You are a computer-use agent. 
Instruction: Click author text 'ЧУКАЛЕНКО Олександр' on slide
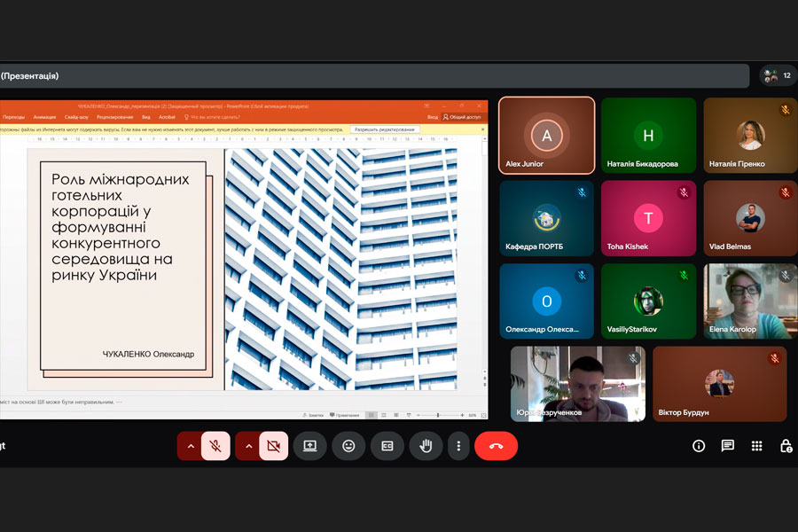(148, 354)
